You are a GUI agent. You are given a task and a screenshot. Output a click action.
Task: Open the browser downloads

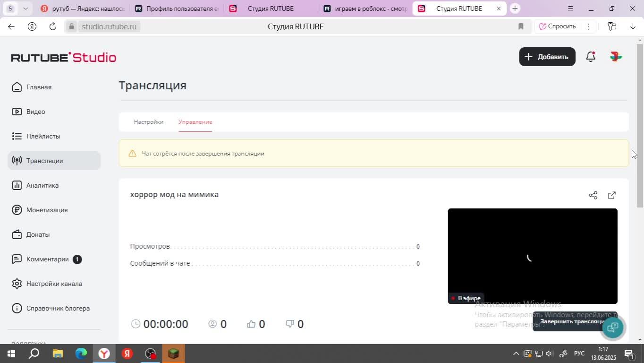[633, 26]
